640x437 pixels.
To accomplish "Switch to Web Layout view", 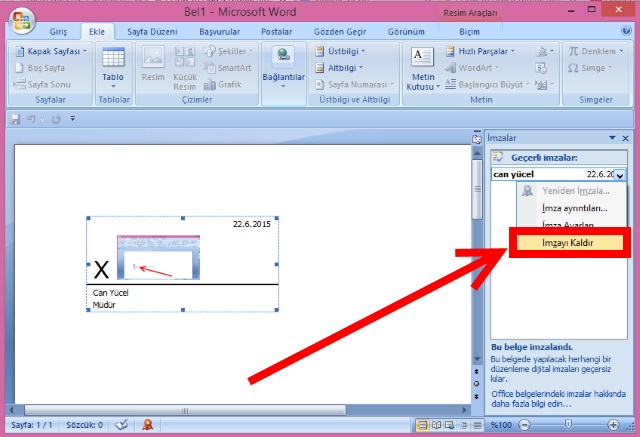I will pos(450,426).
